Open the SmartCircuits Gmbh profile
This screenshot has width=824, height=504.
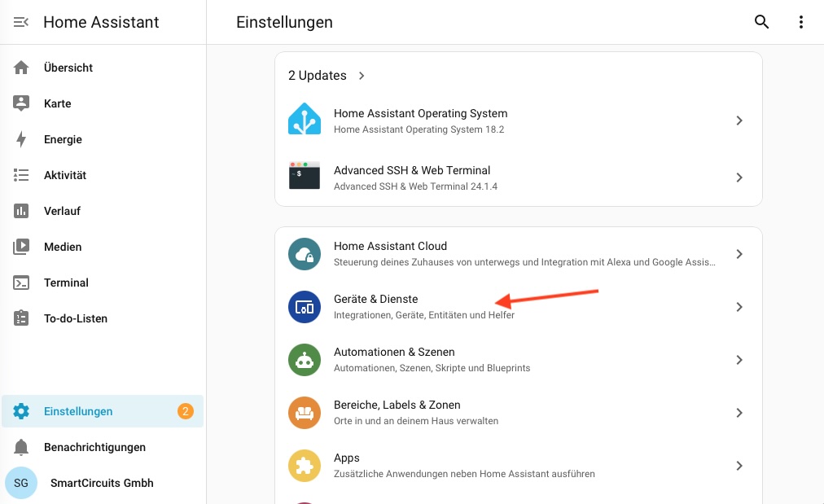pyautogui.click(x=102, y=483)
